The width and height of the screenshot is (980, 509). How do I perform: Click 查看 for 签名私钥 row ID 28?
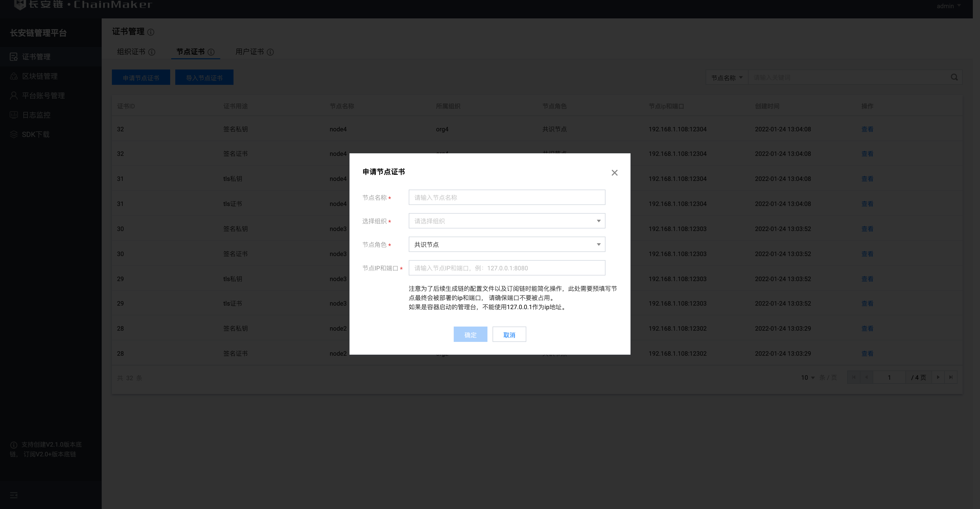click(x=867, y=328)
